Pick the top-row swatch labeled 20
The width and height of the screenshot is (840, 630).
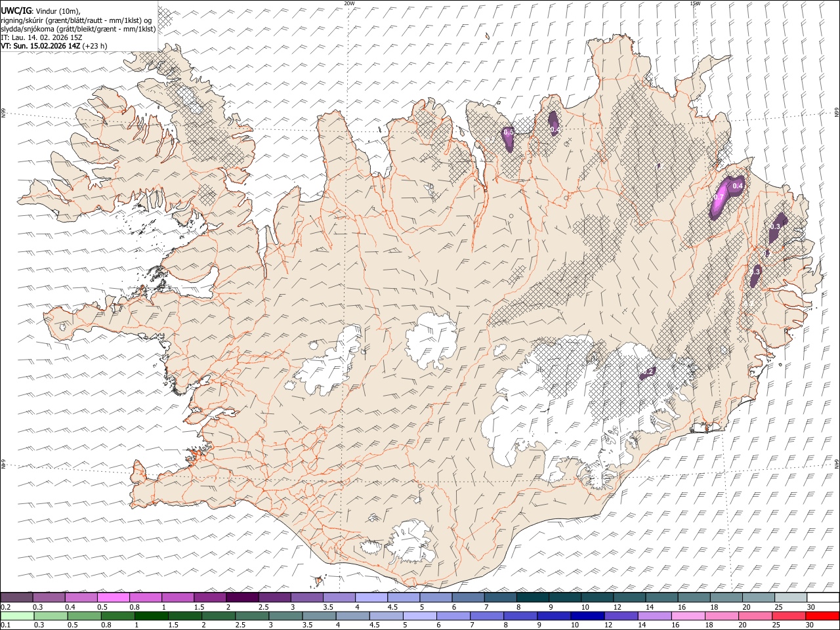tap(759, 597)
